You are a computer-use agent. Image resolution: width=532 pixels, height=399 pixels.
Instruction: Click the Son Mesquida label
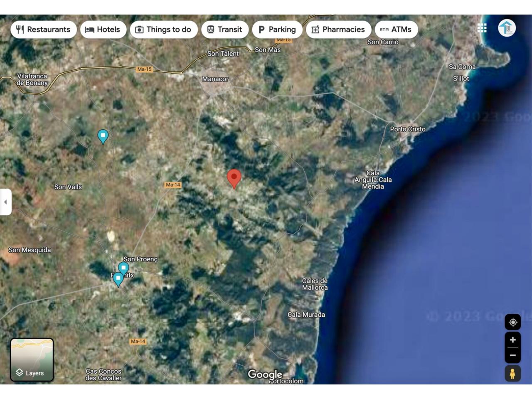click(30, 250)
